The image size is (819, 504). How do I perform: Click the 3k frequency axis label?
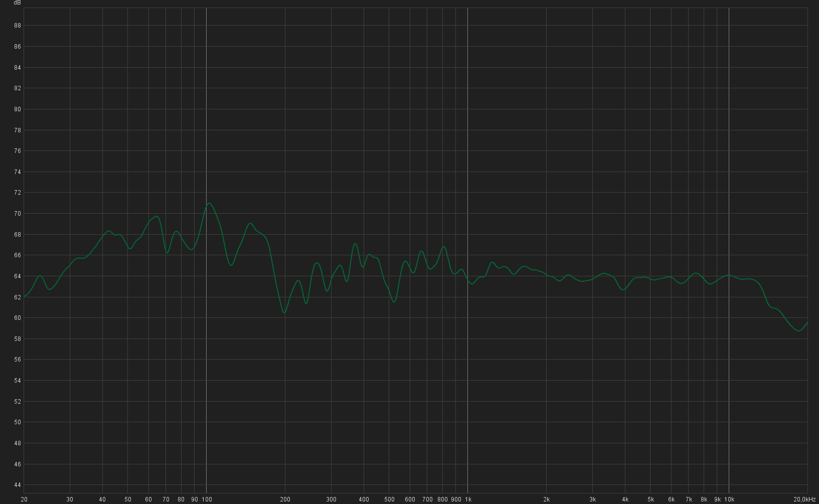[593, 499]
